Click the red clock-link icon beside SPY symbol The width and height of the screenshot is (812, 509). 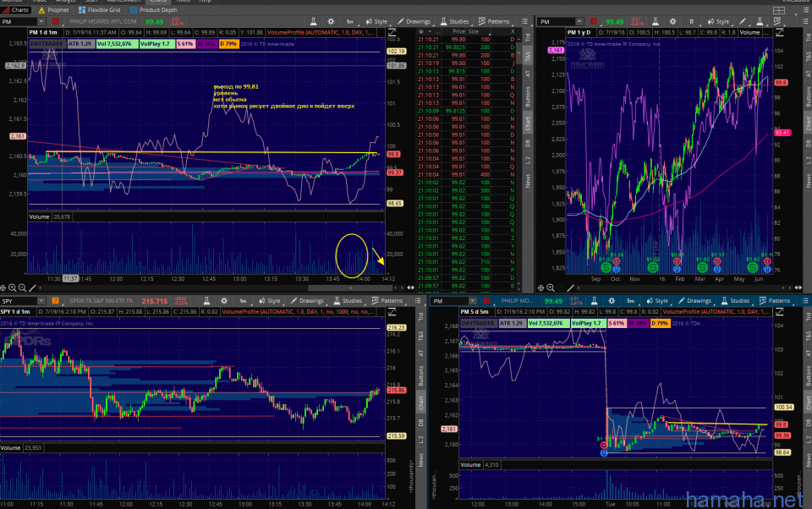56,300
